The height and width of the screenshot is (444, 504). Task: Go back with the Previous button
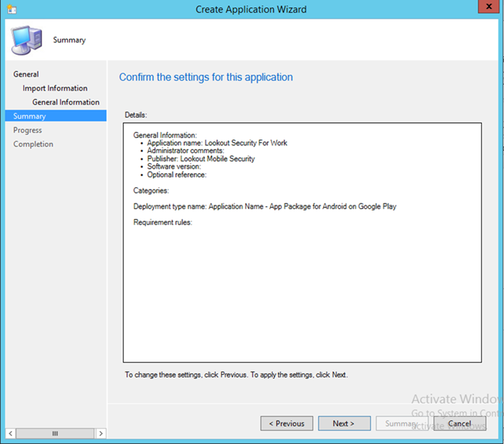[x=287, y=423]
